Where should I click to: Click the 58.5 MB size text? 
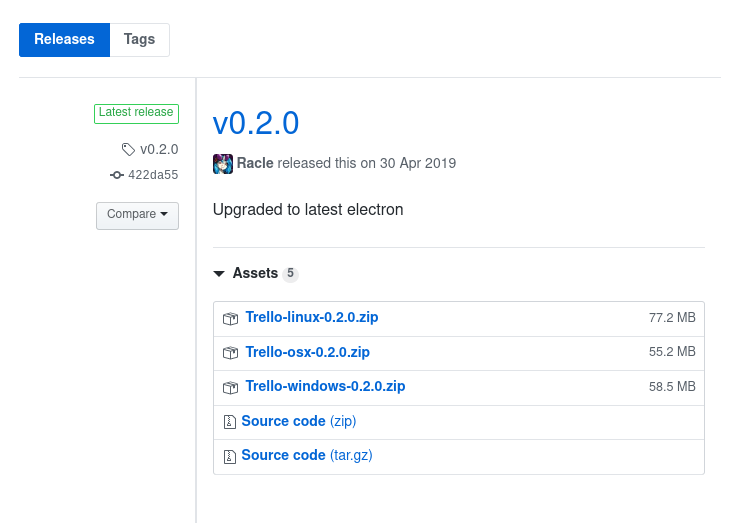(x=672, y=387)
